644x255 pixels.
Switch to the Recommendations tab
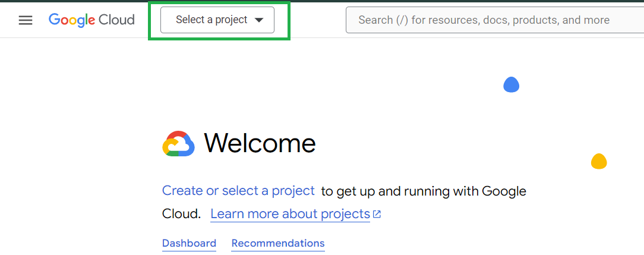coord(278,243)
